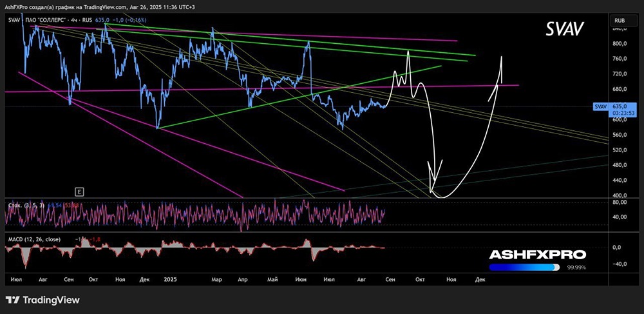
Task: Click the change value -1,0 (-0,16%)
Action: pos(129,20)
